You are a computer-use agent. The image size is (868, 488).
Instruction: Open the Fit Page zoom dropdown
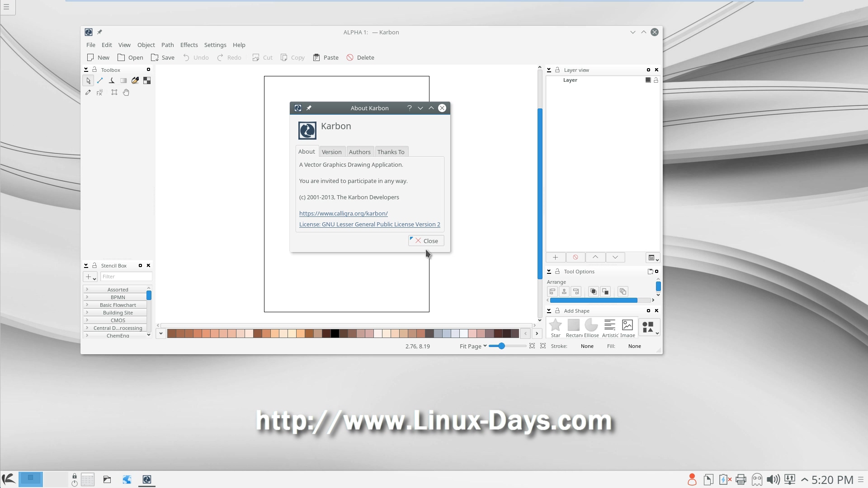(473, 346)
